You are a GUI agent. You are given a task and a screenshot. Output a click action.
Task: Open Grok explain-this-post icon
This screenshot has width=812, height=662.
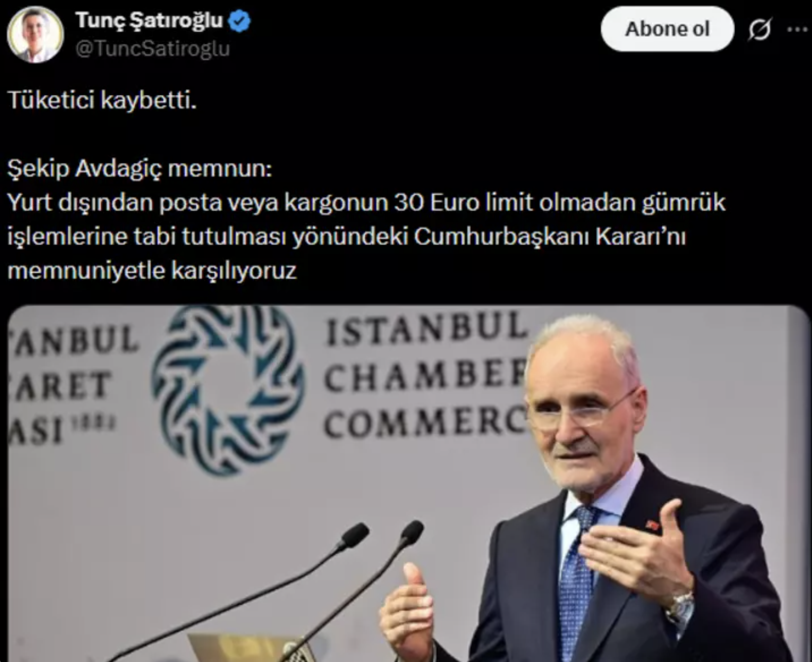click(x=759, y=29)
